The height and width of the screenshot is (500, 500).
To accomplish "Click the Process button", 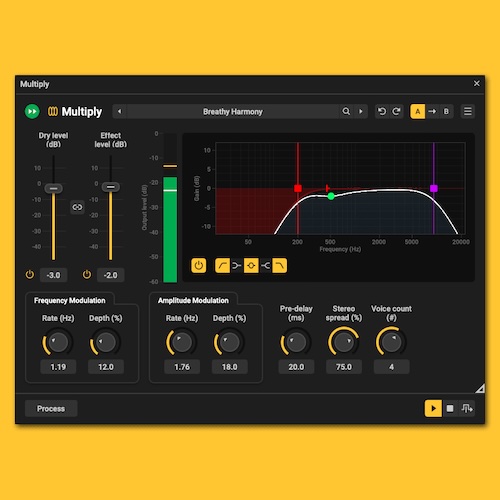I will pyautogui.click(x=51, y=409).
